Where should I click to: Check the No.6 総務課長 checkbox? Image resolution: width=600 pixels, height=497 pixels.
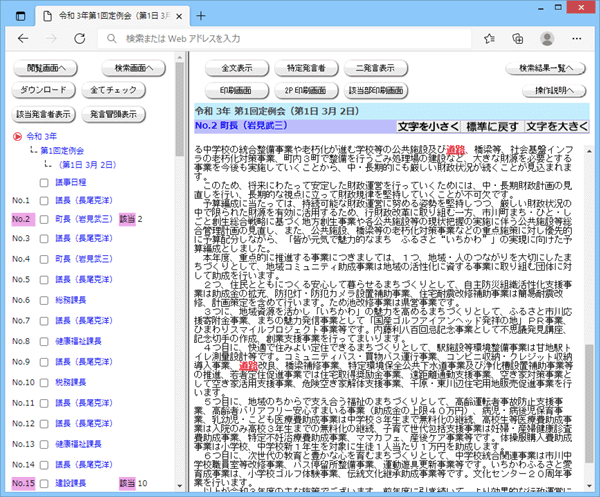[x=44, y=300]
